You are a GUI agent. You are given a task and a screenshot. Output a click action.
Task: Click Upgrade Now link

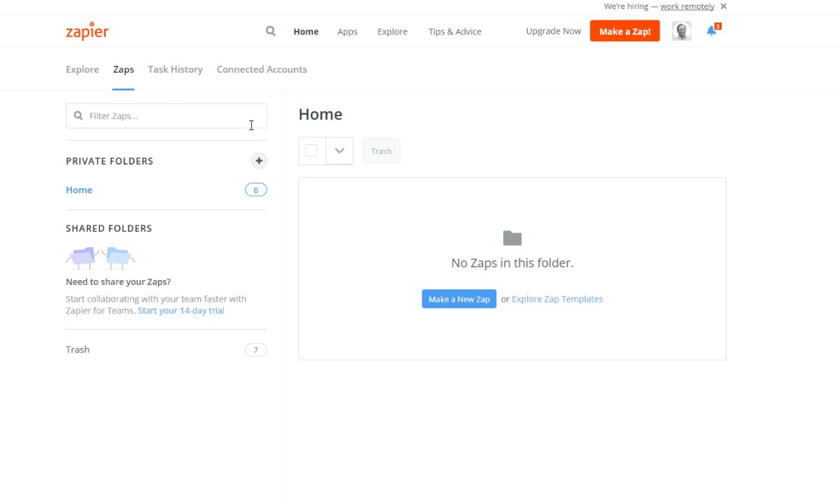click(x=554, y=31)
